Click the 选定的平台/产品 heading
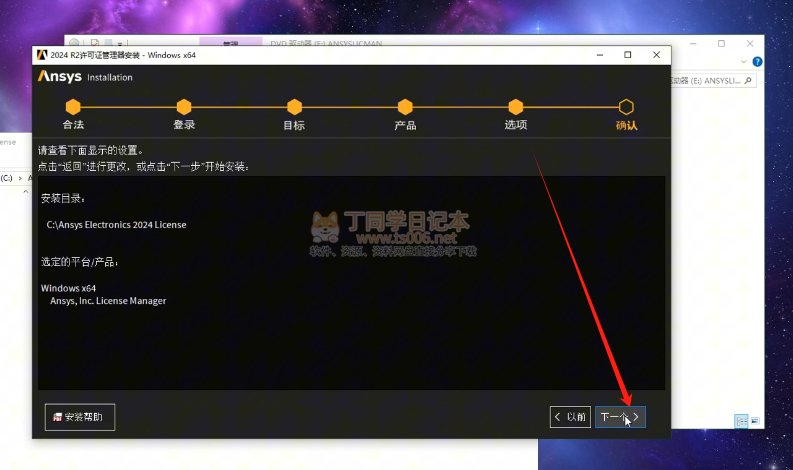793x470 pixels. (x=79, y=262)
